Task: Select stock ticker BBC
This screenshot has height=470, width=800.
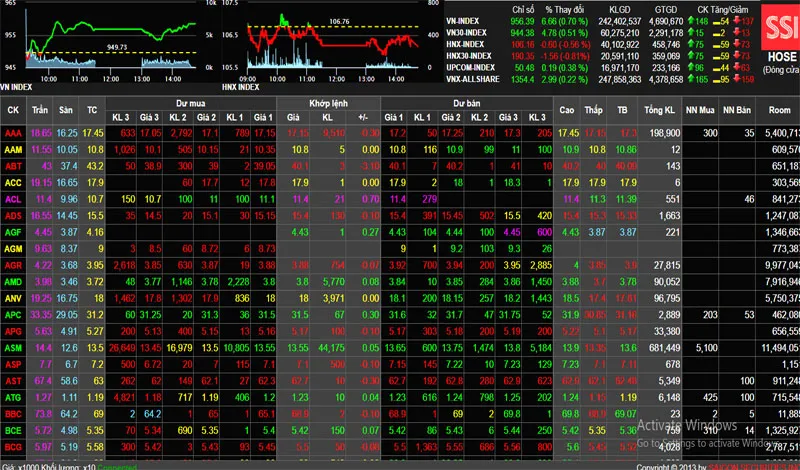Action: (13, 414)
